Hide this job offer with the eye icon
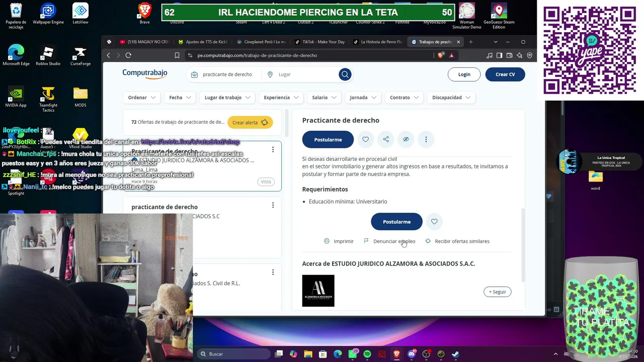 tap(406, 139)
